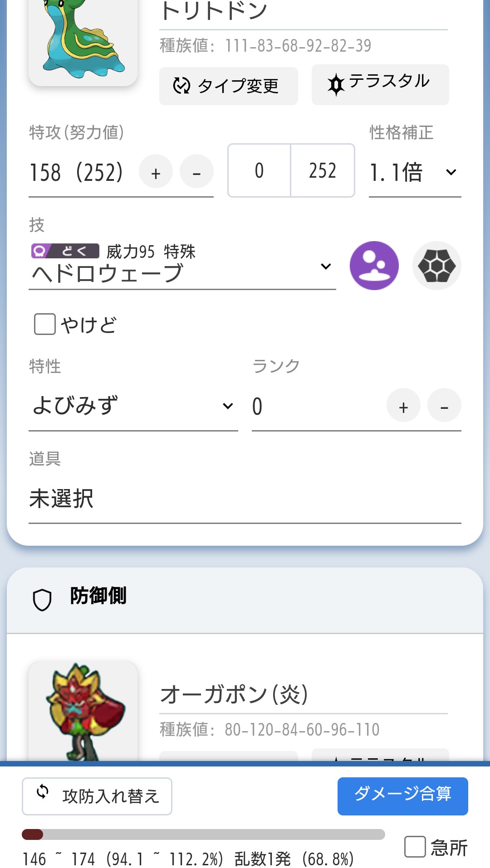Click the dark hexagon Stellar icon

coord(436,266)
